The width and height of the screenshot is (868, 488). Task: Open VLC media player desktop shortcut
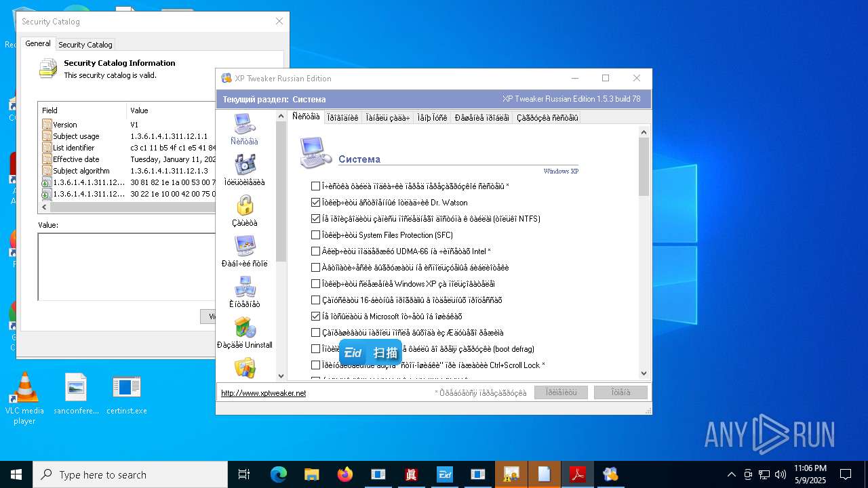(x=24, y=399)
